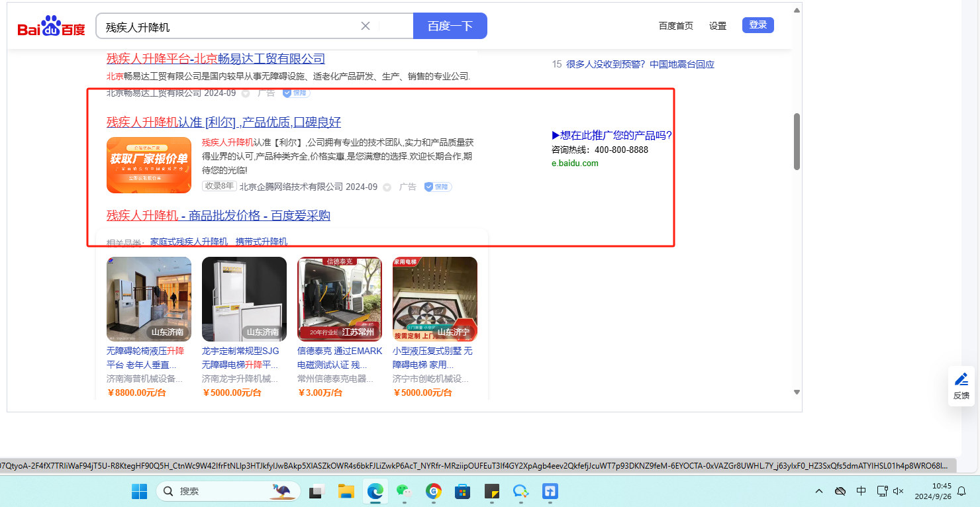Open WeChat from the taskbar
This screenshot has height=507, width=980.
403,491
